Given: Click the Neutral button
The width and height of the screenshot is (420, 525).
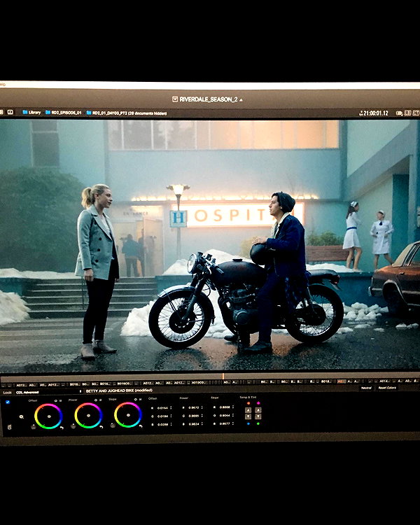Looking at the screenshot, I should (366, 388).
